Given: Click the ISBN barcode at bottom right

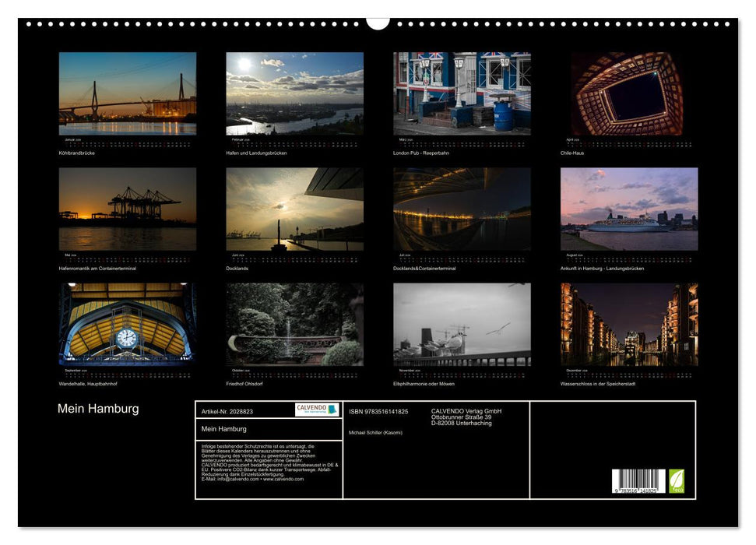Looking at the screenshot, I should (x=640, y=479).
